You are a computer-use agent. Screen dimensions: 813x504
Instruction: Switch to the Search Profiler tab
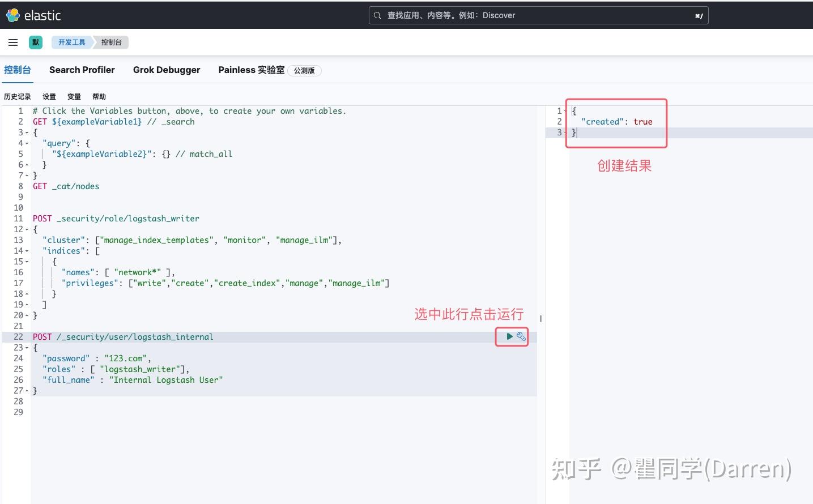[82, 70]
